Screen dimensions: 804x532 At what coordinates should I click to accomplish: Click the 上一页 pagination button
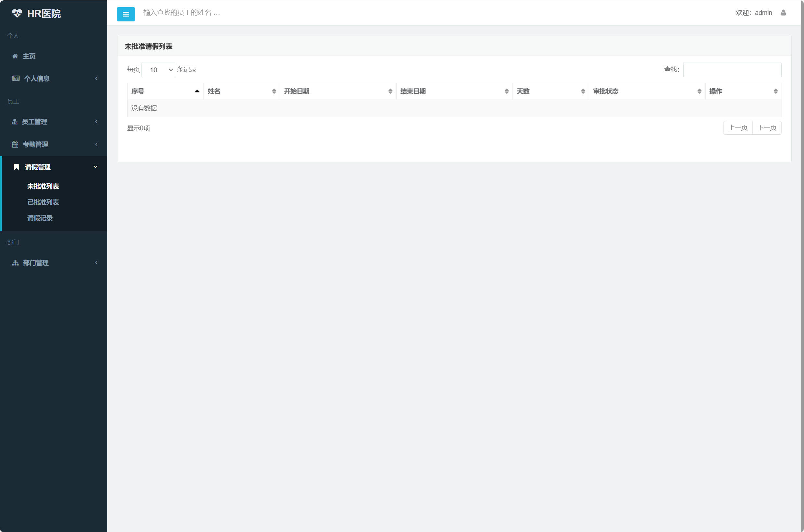[737, 128]
